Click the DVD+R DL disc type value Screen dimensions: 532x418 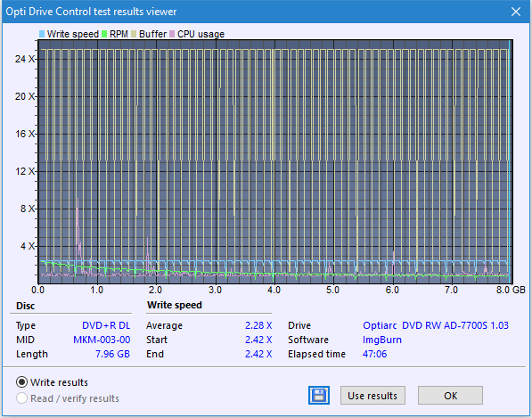(x=106, y=325)
